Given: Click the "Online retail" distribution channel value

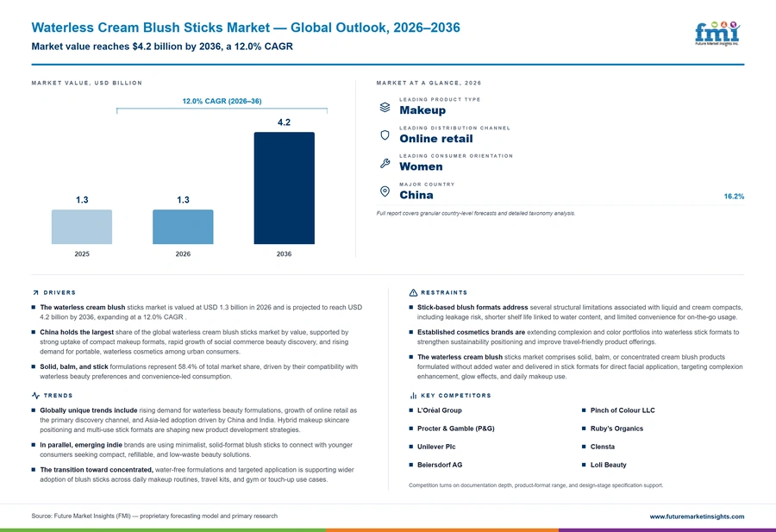Looking at the screenshot, I should [x=436, y=139].
